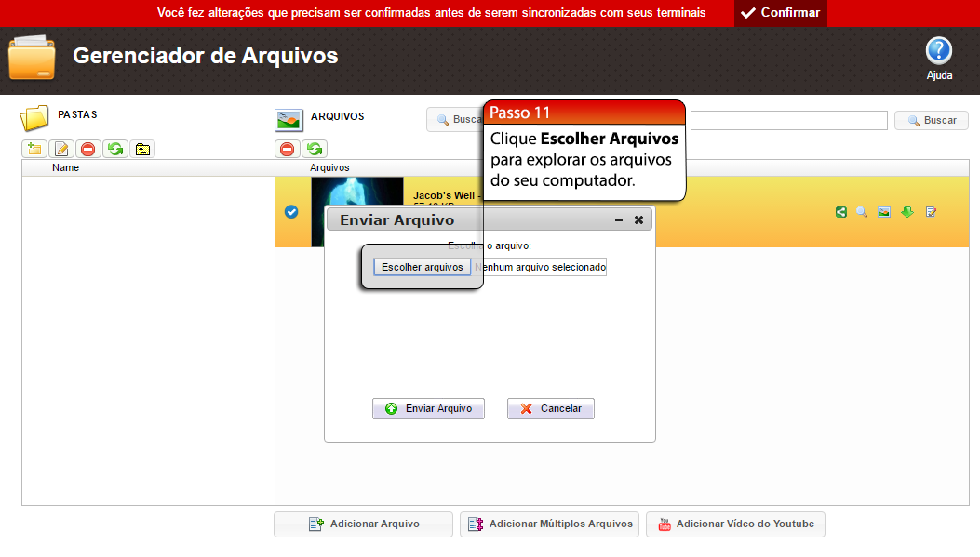The image size is (980, 557).
Task: Delete selected file with red Arquivos icon
Action: [288, 149]
